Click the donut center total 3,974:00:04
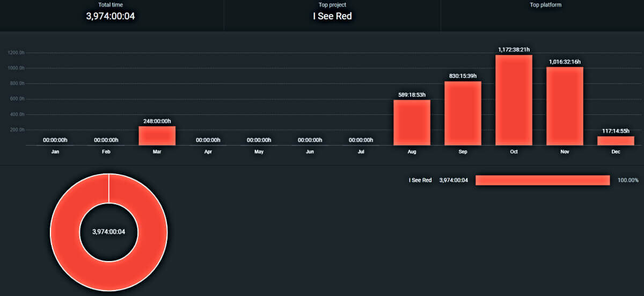The image size is (644, 296). click(109, 232)
